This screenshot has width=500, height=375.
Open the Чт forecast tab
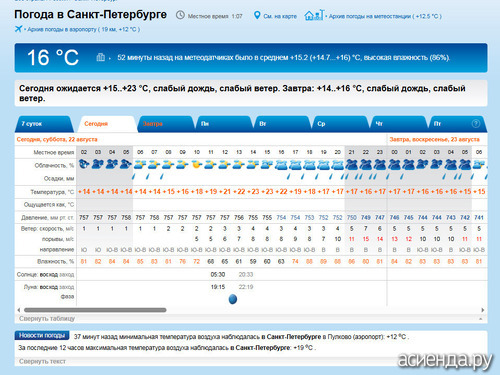click(398, 124)
